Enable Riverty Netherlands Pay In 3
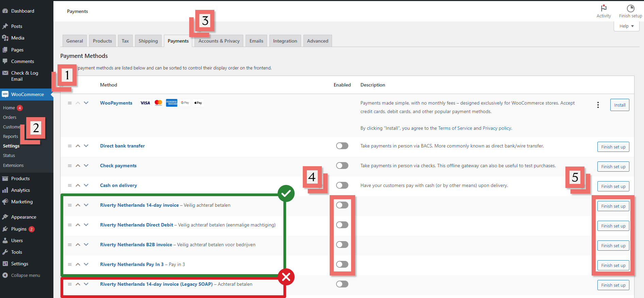Screen dimensions: 644x298 pyautogui.click(x=342, y=264)
